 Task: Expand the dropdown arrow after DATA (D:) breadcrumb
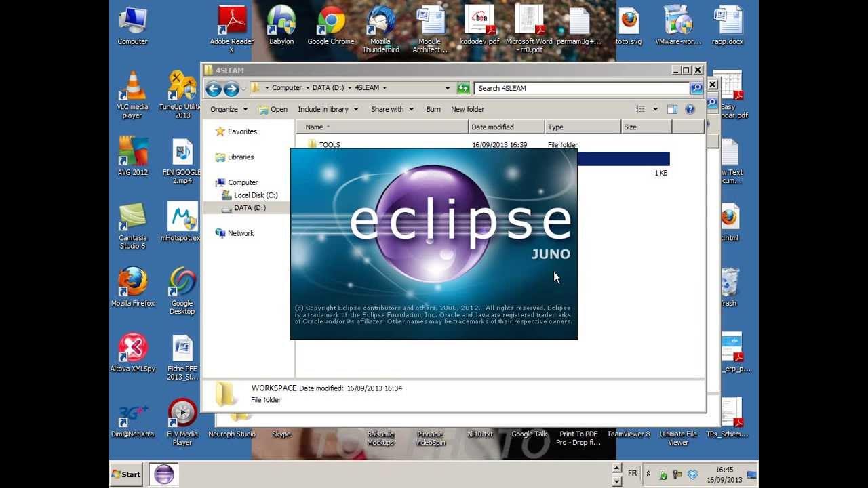point(349,88)
